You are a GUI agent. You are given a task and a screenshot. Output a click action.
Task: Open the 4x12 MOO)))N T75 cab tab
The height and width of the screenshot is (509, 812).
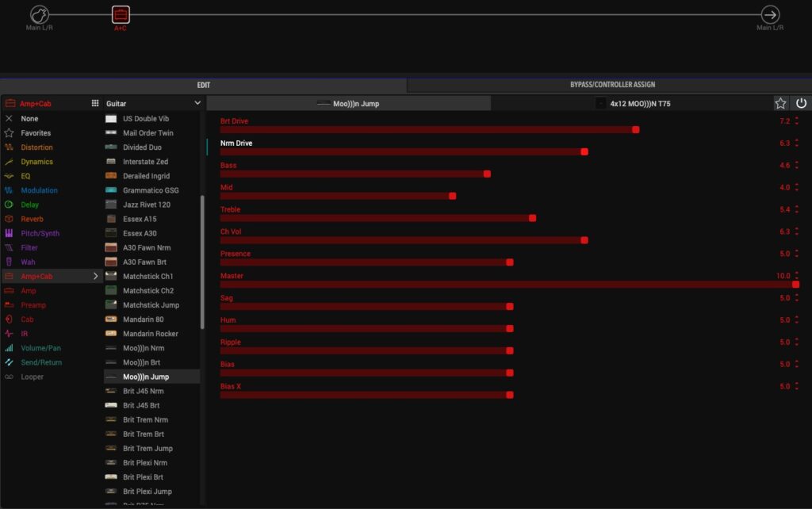(x=632, y=103)
